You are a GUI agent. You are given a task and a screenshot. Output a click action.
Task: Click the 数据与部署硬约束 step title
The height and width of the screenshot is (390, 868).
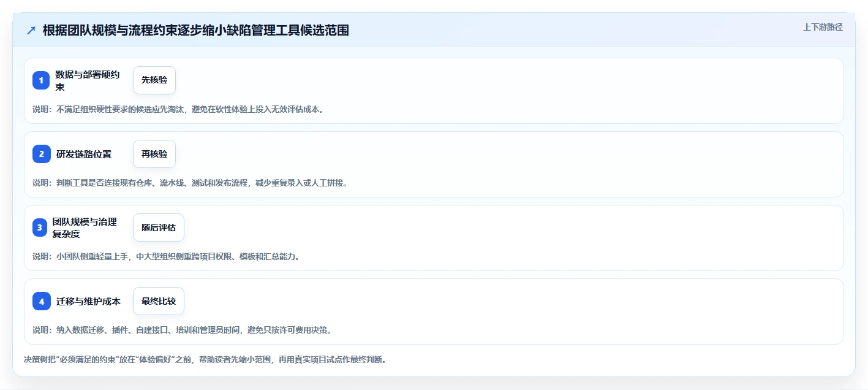(x=88, y=80)
